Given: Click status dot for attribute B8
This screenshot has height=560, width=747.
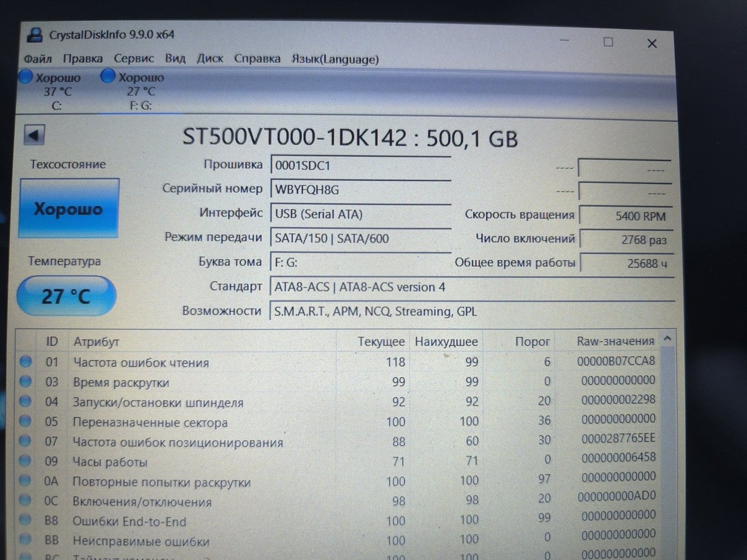Looking at the screenshot, I should coord(26,521).
